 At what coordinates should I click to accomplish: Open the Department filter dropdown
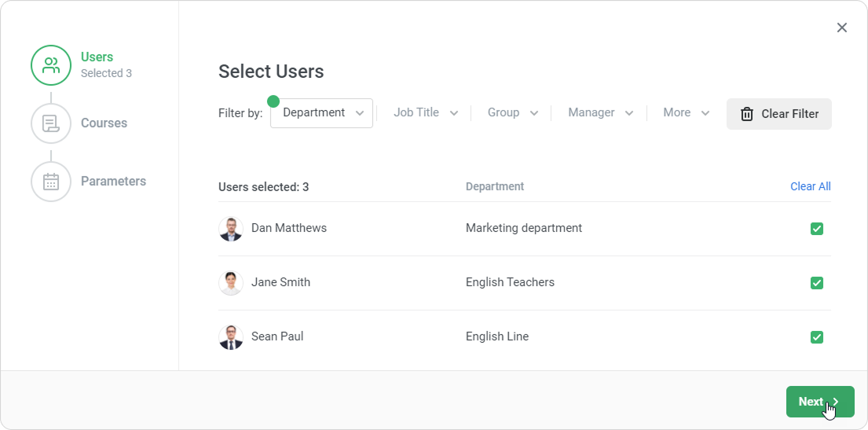[x=322, y=113]
